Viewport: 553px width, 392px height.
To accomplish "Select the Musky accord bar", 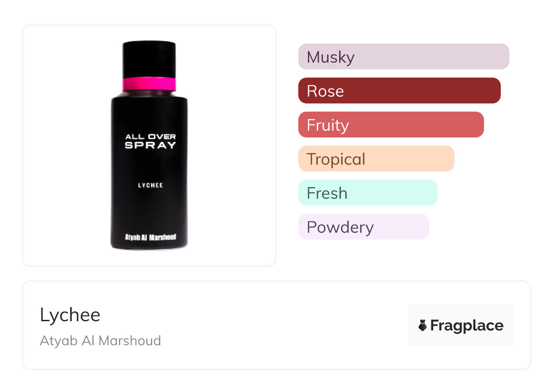I will 404,57.
